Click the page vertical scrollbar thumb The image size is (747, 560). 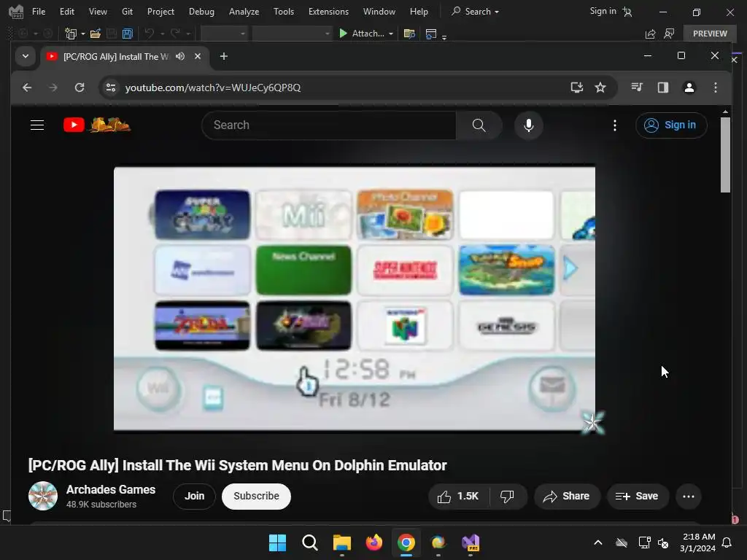[725, 155]
